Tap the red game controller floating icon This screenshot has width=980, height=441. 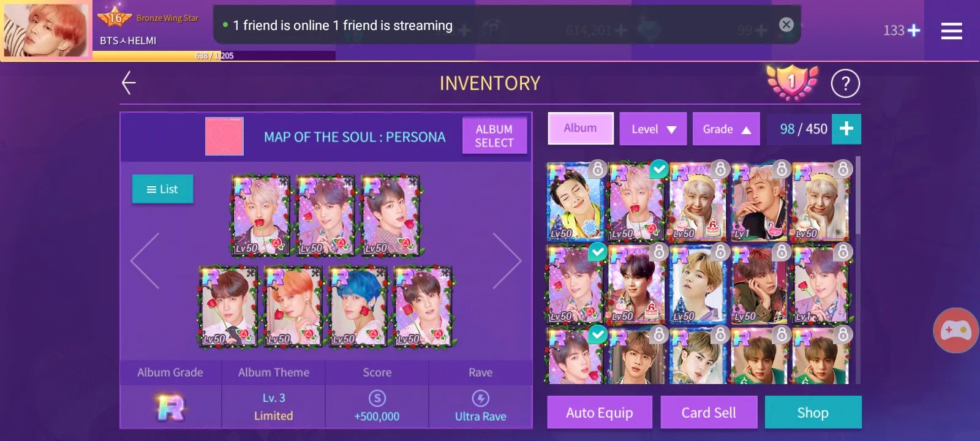956,331
